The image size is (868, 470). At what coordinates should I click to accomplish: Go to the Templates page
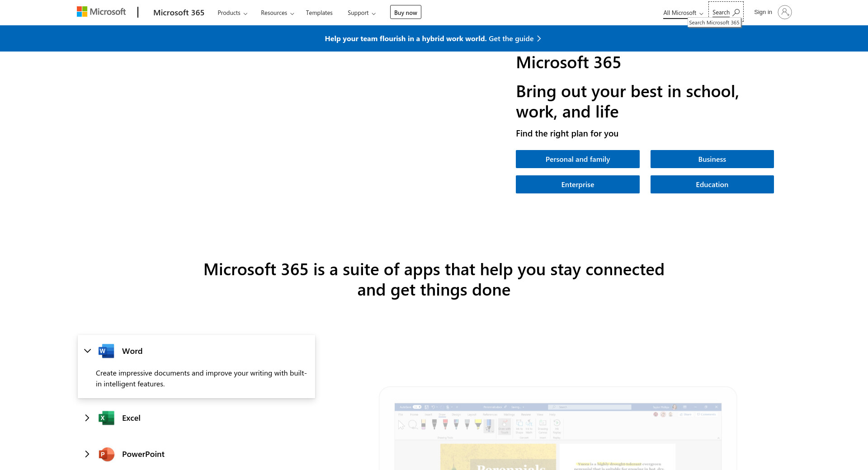(x=319, y=13)
